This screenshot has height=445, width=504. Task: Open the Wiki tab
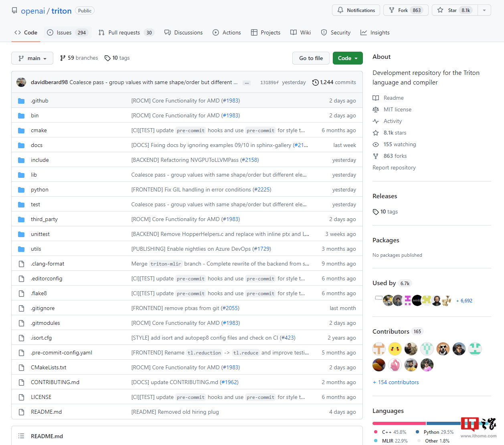pyautogui.click(x=301, y=32)
